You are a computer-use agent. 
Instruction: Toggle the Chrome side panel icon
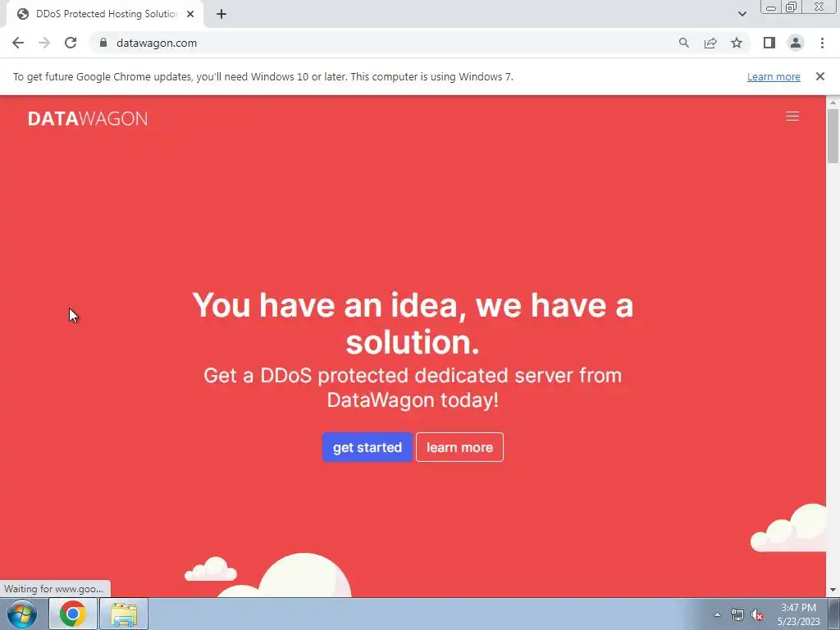click(x=769, y=43)
